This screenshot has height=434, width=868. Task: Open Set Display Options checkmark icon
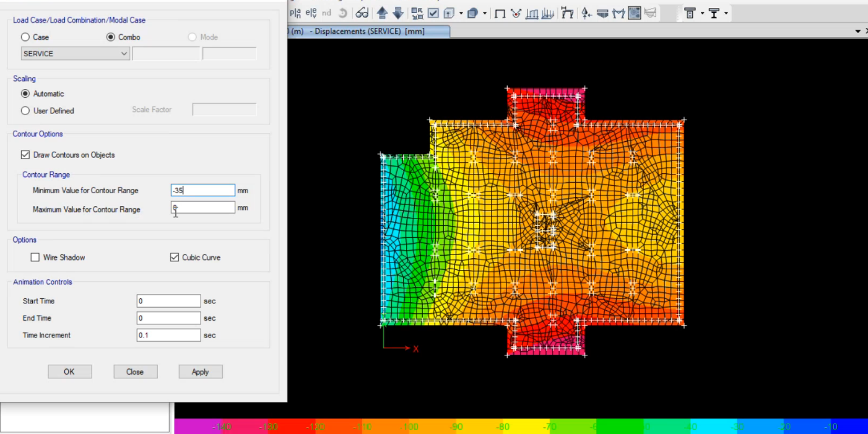(433, 13)
